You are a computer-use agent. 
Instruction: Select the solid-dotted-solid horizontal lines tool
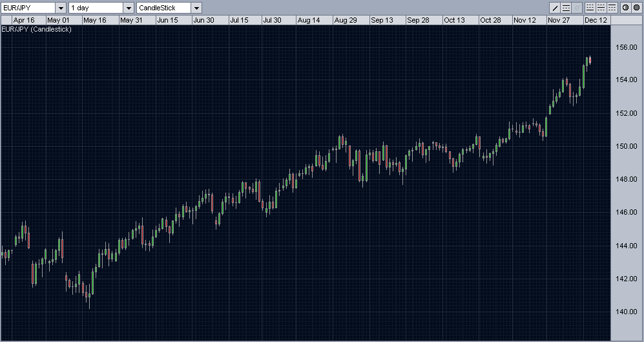[x=566, y=7]
